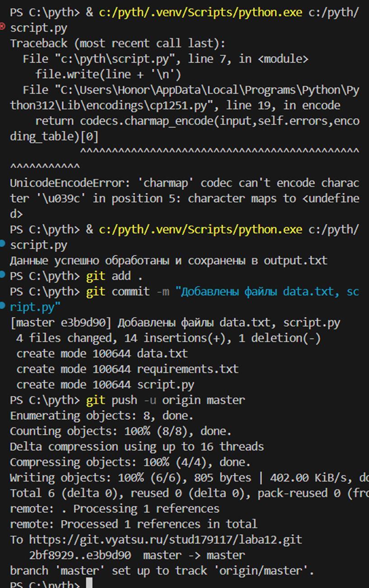This screenshot has width=369, height=588.
Task: Open the git.vyatsu.ru laba12.git URL
Action: point(165,540)
